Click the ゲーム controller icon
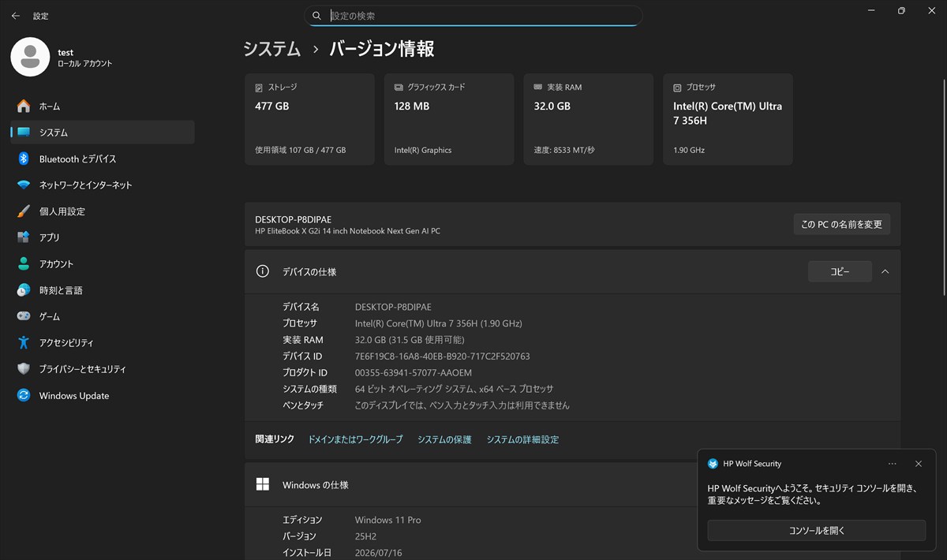The height and width of the screenshot is (560, 947). click(x=24, y=316)
